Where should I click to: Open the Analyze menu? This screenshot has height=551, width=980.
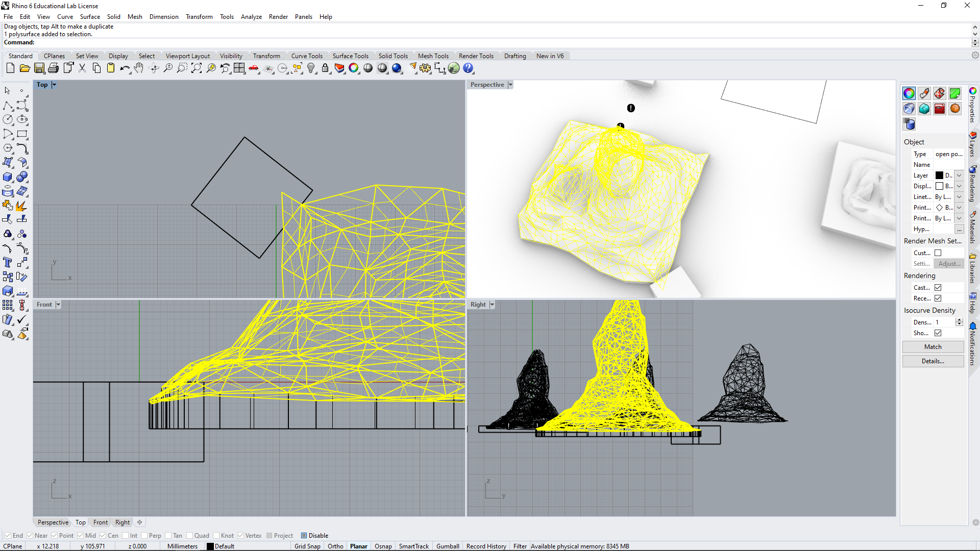pyautogui.click(x=251, y=17)
